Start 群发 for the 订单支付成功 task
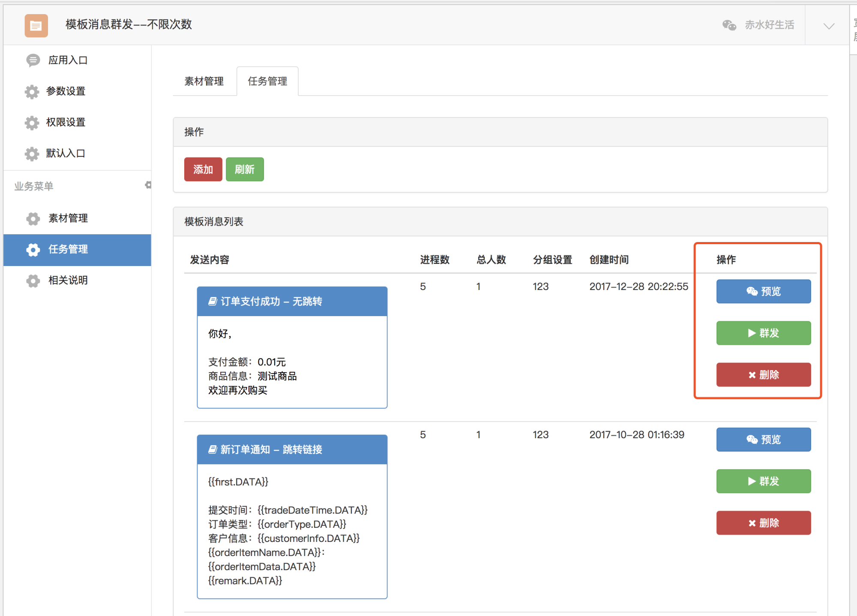The width and height of the screenshot is (857, 616). point(764,333)
